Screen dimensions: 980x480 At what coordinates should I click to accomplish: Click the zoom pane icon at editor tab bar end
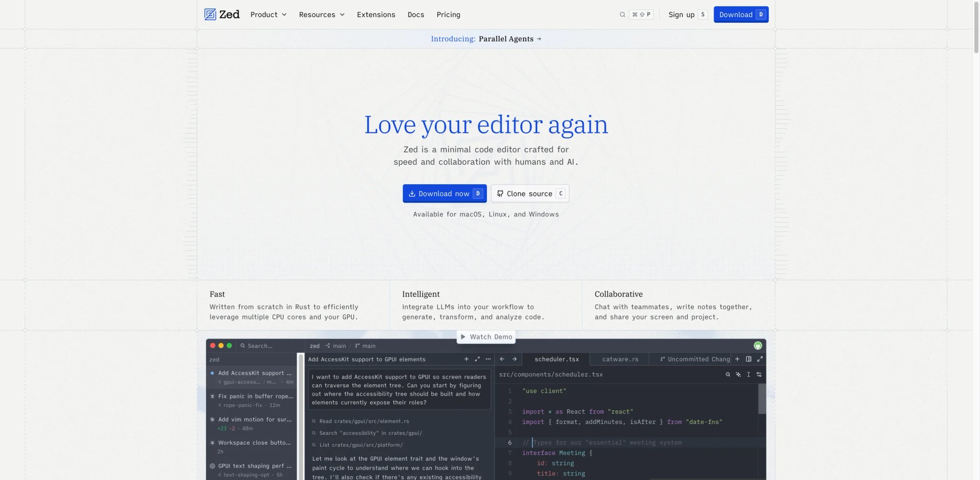pyautogui.click(x=759, y=359)
